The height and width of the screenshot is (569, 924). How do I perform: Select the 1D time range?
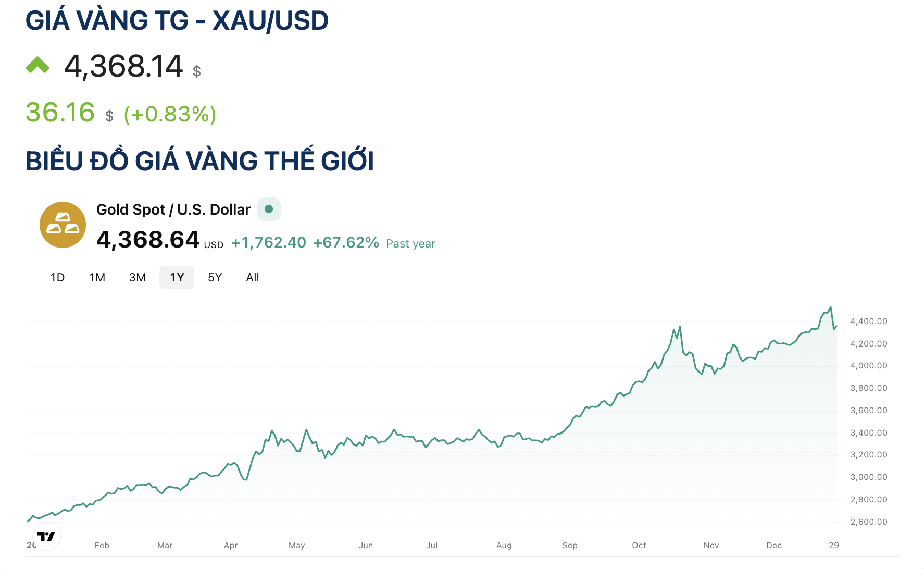click(x=57, y=277)
